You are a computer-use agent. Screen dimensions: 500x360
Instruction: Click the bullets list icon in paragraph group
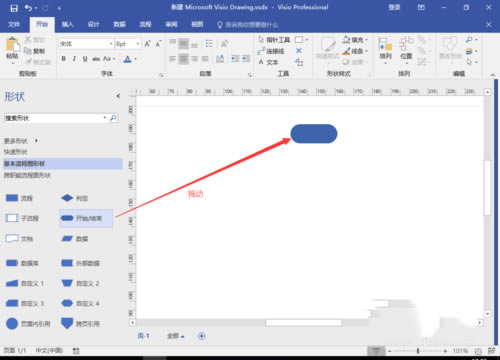(209, 44)
